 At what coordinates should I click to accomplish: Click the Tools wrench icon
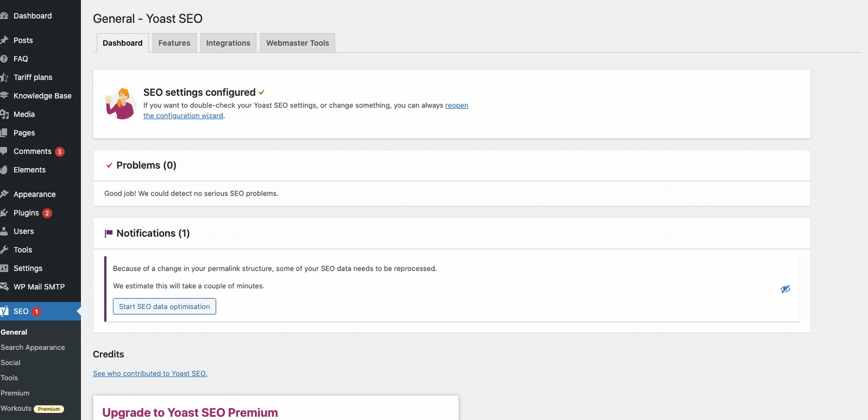[4, 249]
